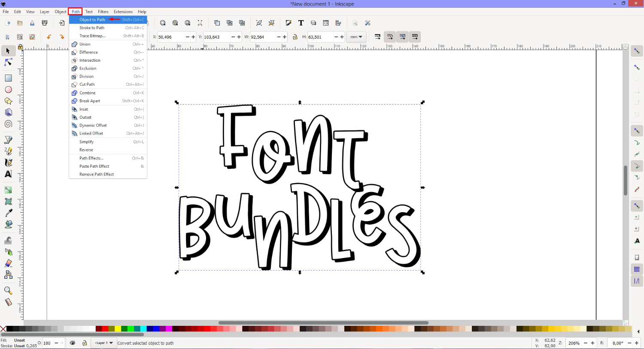The width and height of the screenshot is (644, 349).
Task: Toggle the width-height lock icon
Action: [295, 37]
